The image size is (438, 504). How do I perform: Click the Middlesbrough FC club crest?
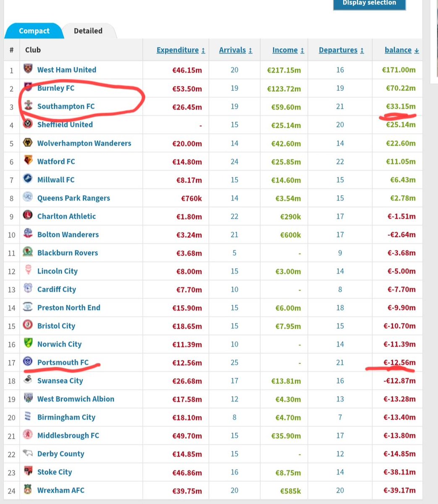[x=28, y=434]
